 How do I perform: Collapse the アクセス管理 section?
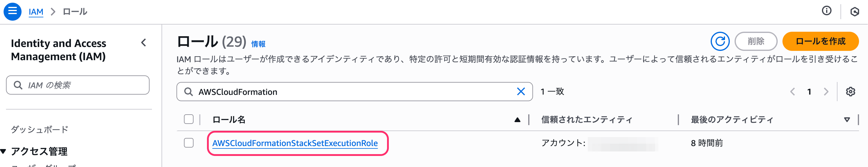point(3,151)
